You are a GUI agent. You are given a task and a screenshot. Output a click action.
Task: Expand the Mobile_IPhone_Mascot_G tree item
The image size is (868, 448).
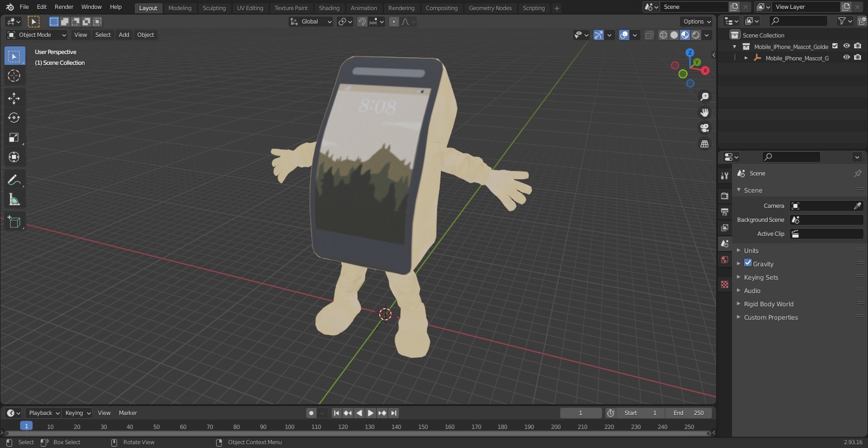coord(746,58)
